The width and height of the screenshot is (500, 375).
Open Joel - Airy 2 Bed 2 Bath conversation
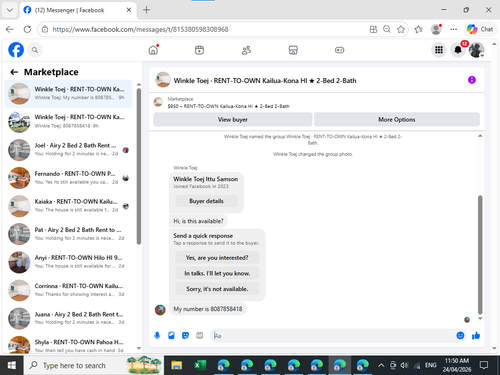(69, 150)
